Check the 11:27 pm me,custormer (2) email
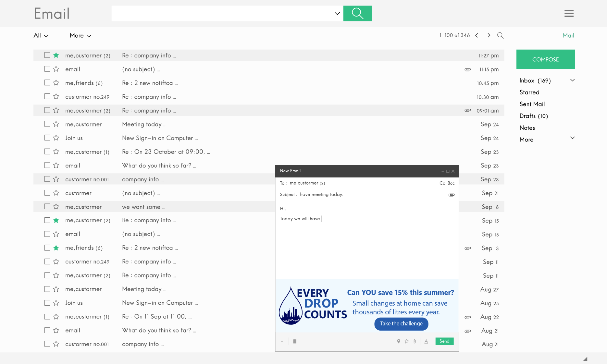The image size is (607, 364). tap(47, 55)
